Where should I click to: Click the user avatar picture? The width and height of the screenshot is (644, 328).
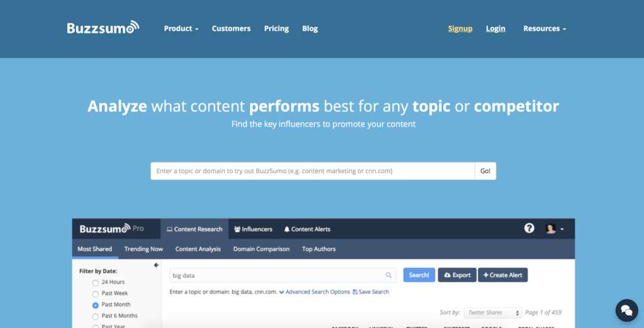click(551, 229)
